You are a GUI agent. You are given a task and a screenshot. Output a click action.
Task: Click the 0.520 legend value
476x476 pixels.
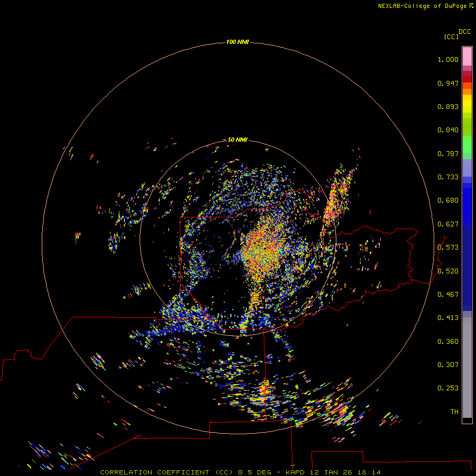coord(448,271)
